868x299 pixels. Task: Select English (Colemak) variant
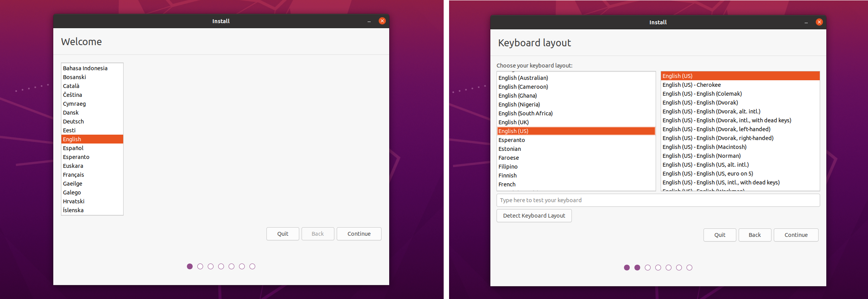coord(740,94)
